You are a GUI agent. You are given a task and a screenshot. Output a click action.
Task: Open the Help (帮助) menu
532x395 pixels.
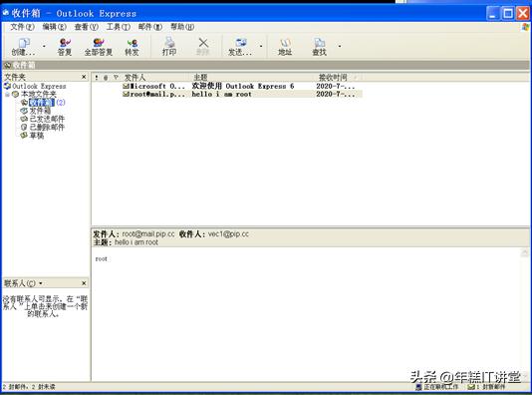click(x=182, y=27)
